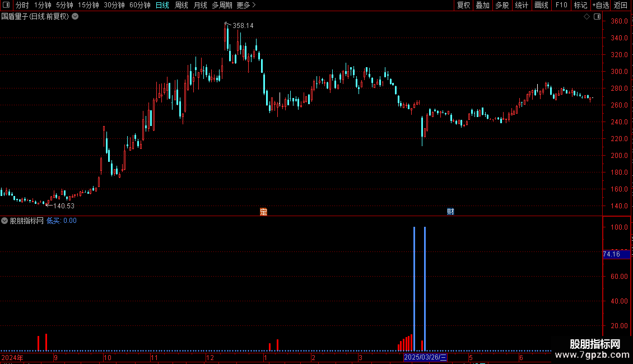Click the 140.53 low price label
Screen dimensions: 633x364
tap(64, 206)
